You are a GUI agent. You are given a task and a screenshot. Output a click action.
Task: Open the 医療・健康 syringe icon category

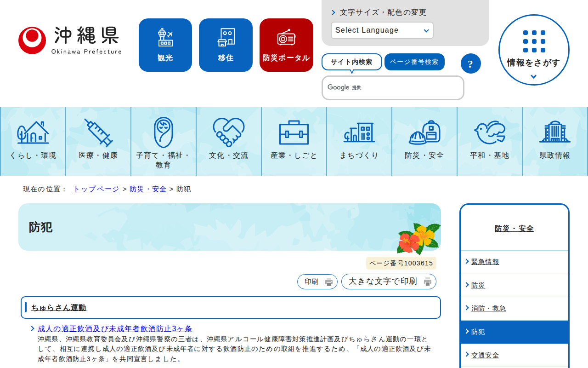click(98, 142)
